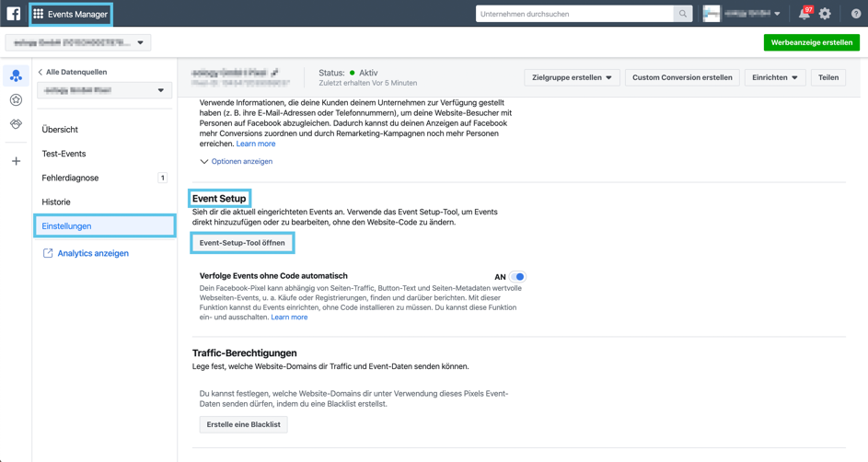Open the ad account selector dropdown
Viewport: 868px width, 462px height.
pyautogui.click(x=78, y=42)
